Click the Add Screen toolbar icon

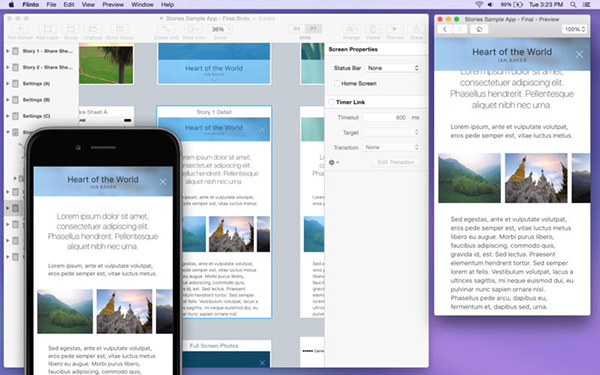[20, 29]
